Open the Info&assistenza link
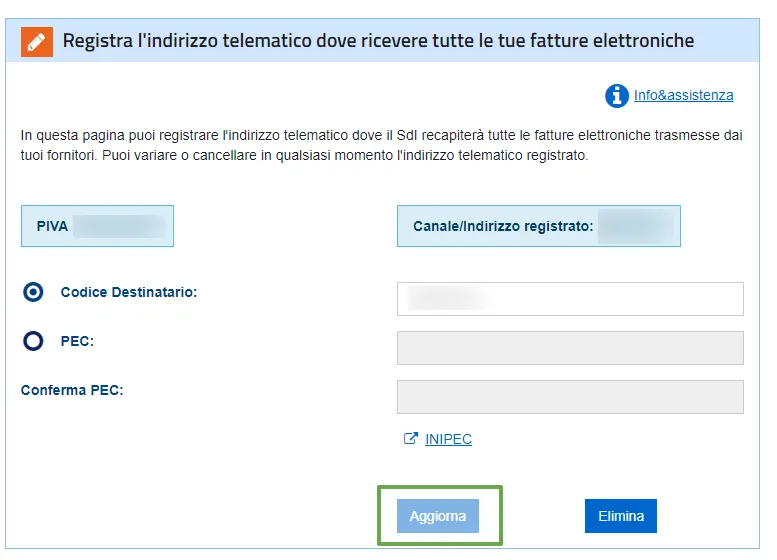Viewport: 777px width, 560px height. (683, 96)
